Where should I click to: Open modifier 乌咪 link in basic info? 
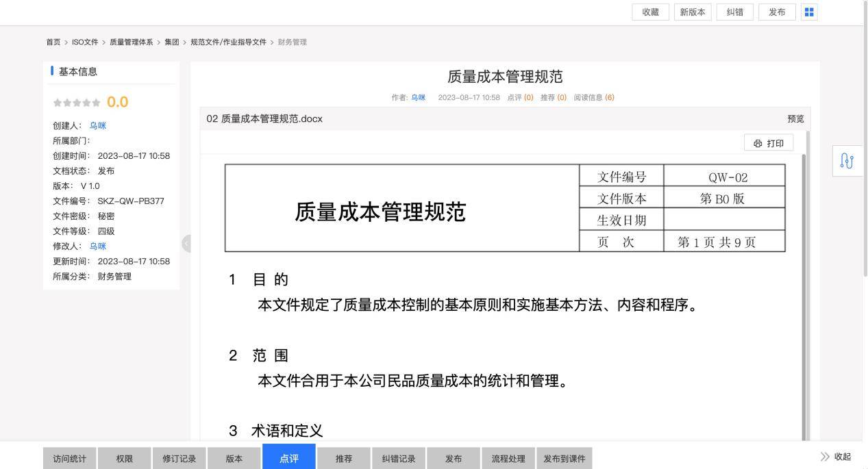[98, 246]
